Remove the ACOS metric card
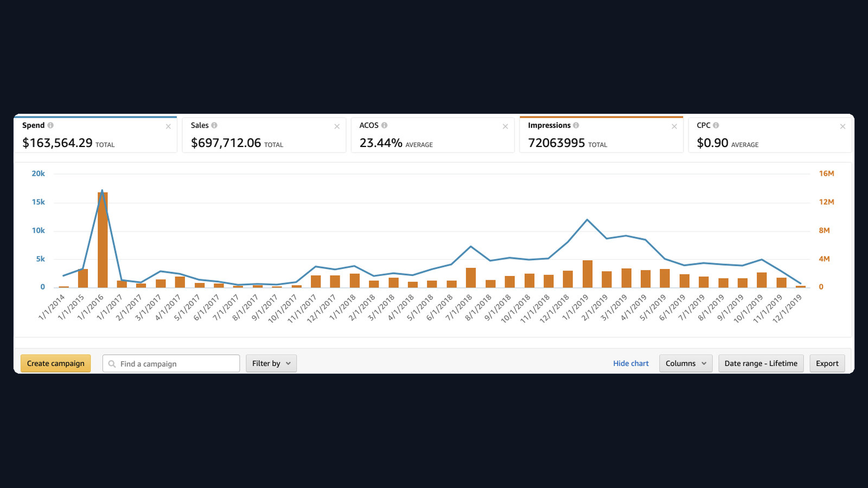This screenshot has width=868, height=488. [505, 126]
